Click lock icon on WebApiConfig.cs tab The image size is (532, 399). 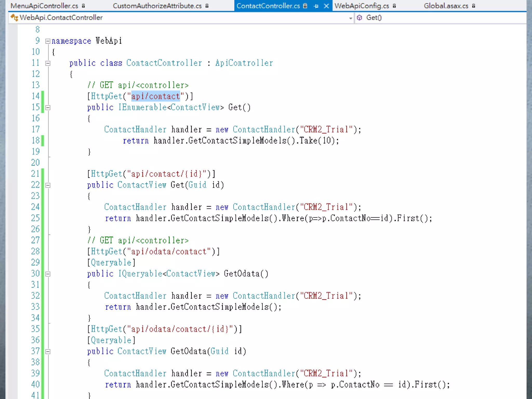coord(394,6)
